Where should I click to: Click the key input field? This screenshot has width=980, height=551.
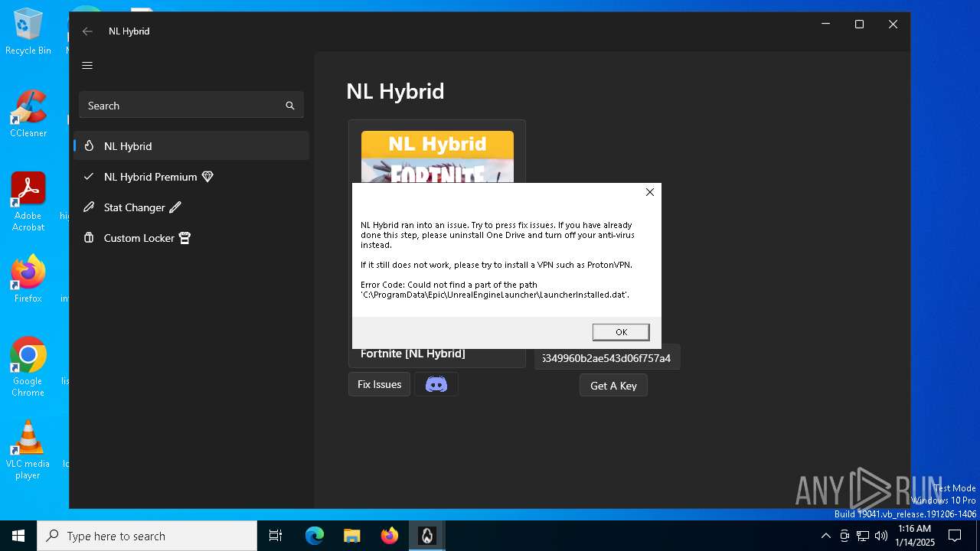tap(607, 357)
